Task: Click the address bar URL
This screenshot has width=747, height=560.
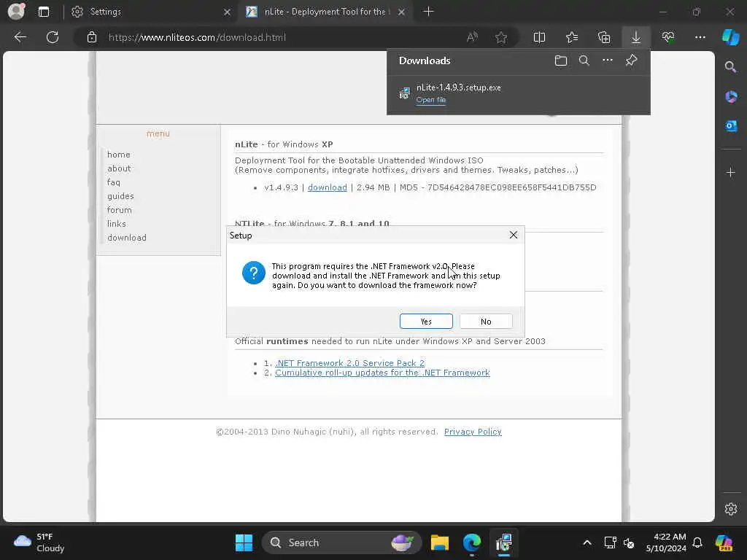Action: [x=197, y=37]
